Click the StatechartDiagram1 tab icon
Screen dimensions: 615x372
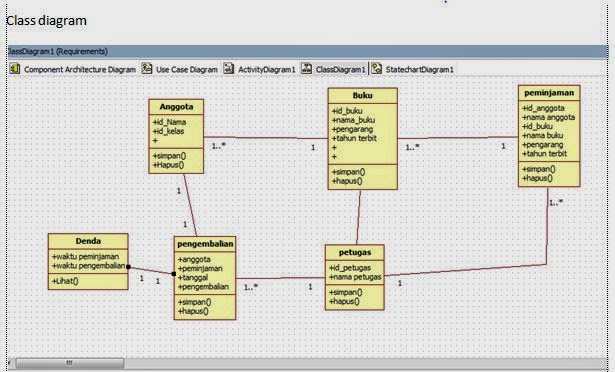click(376, 69)
